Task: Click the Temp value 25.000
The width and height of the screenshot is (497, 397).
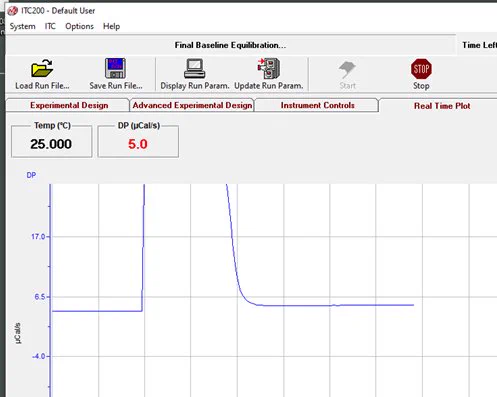Action: click(51, 144)
